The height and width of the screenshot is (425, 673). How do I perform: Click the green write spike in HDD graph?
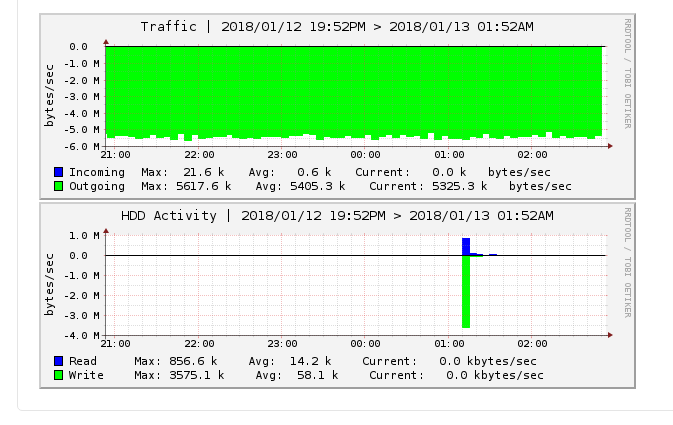pyautogui.click(x=466, y=292)
